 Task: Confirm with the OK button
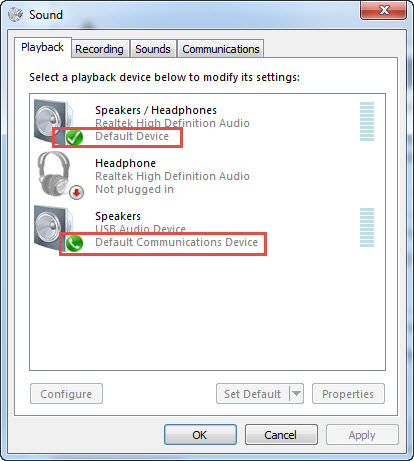pos(200,435)
